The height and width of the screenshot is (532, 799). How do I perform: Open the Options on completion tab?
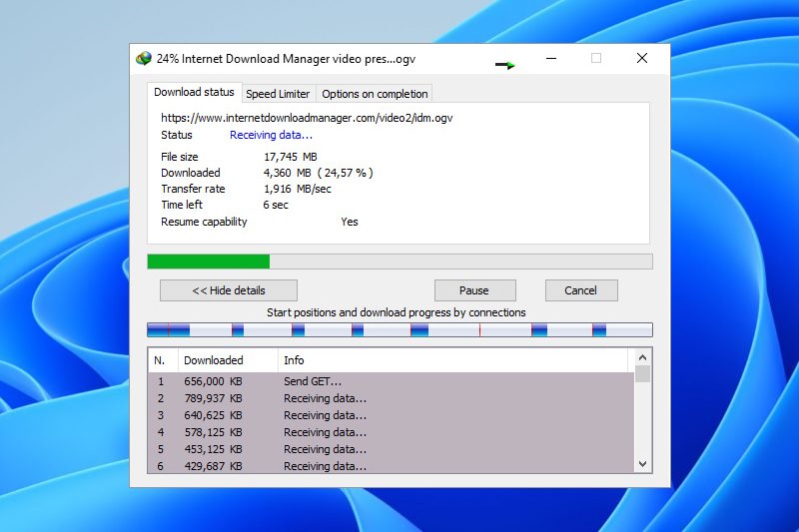pyautogui.click(x=375, y=94)
